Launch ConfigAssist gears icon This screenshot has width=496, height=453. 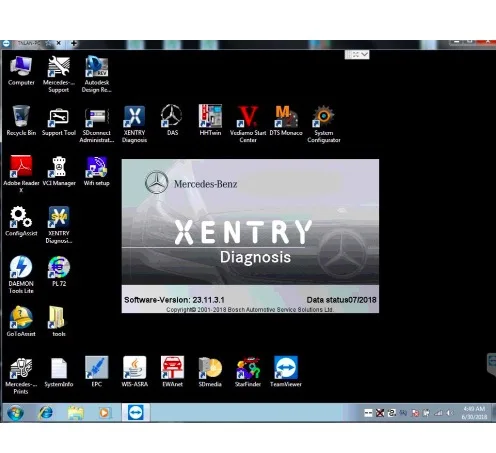[x=21, y=221]
